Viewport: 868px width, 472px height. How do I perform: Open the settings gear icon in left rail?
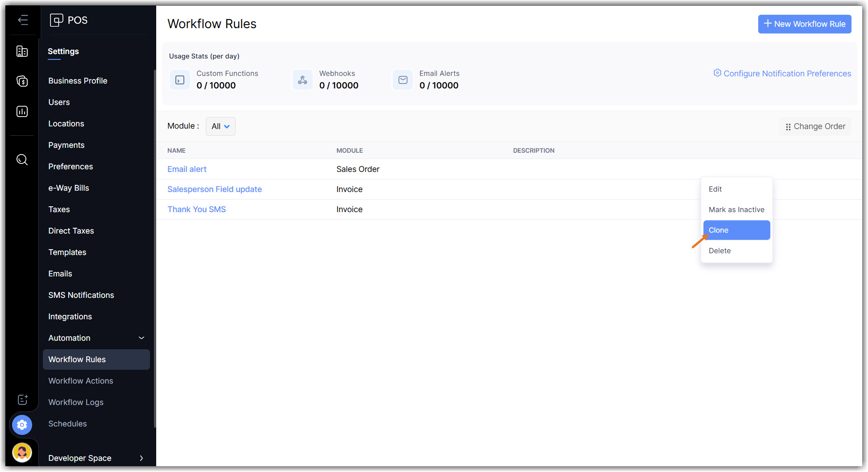click(22, 425)
